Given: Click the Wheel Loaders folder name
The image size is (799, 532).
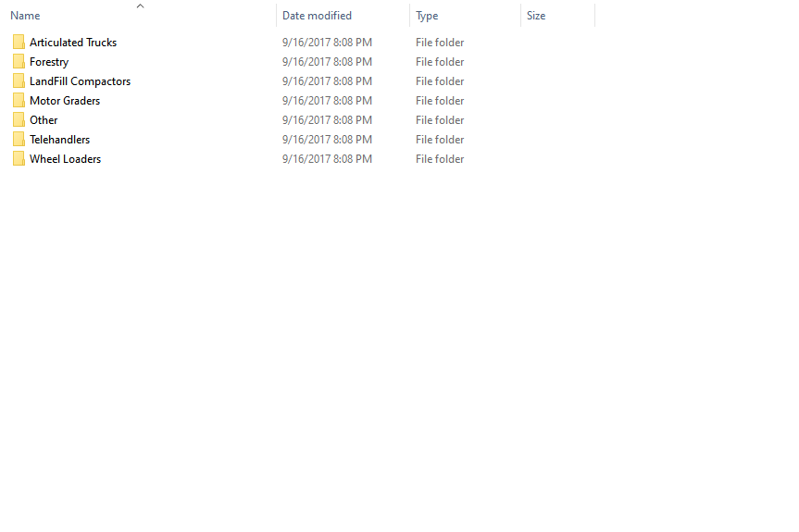Looking at the screenshot, I should [65, 159].
